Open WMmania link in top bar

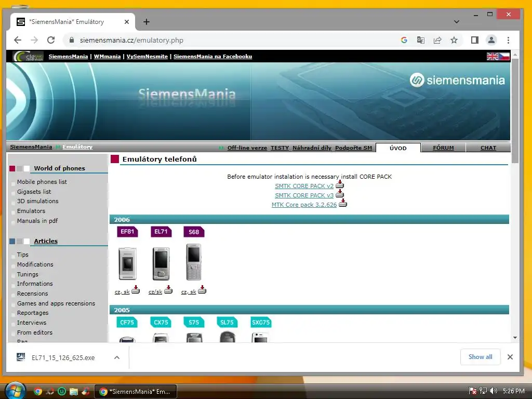coord(107,56)
